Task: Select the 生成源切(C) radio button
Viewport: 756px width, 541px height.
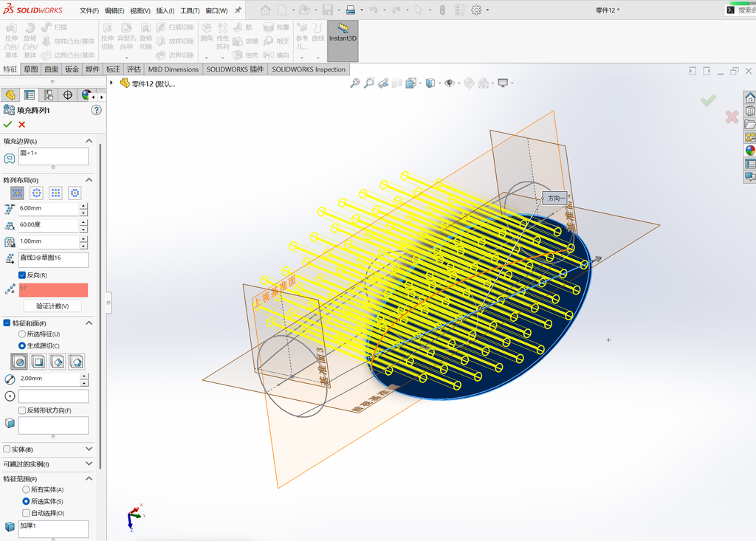Action: pyautogui.click(x=21, y=345)
